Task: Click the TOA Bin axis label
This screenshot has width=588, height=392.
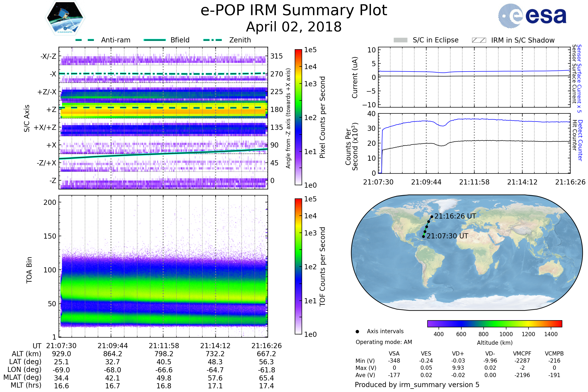Action: point(29,270)
